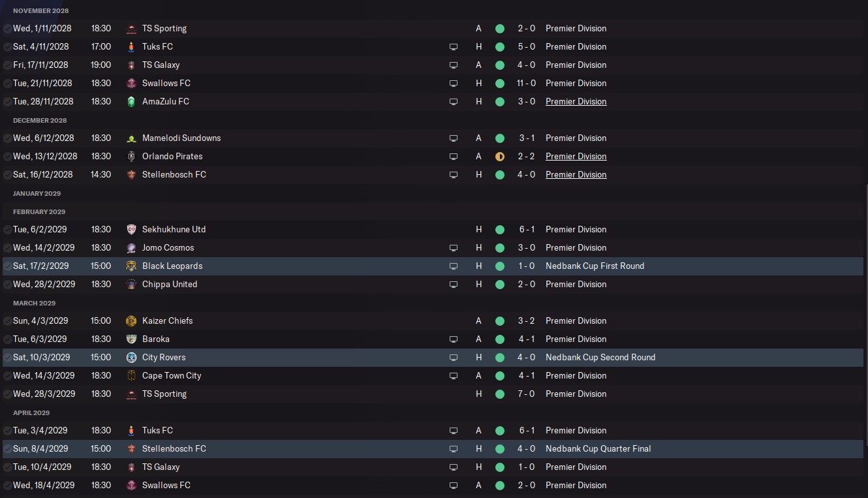The width and height of the screenshot is (868, 498).
Task: Click the Swallows FC badge on 21/11/2028
Action: pos(131,84)
